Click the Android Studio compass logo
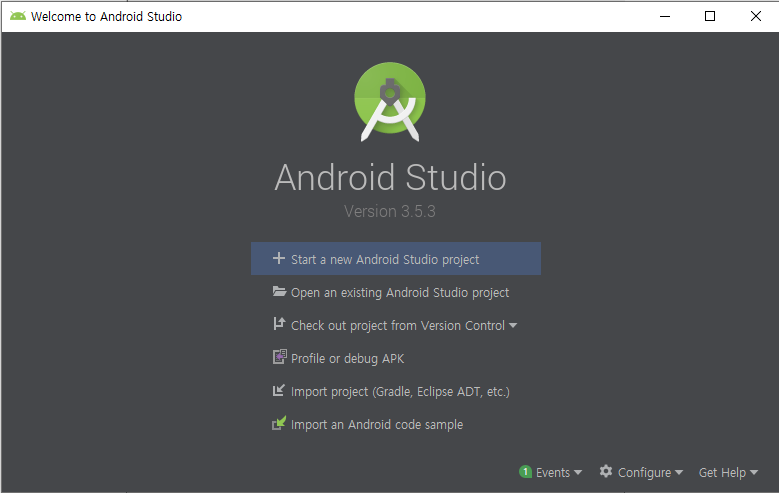779x493 pixels. pyautogui.click(x=390, y=101)
